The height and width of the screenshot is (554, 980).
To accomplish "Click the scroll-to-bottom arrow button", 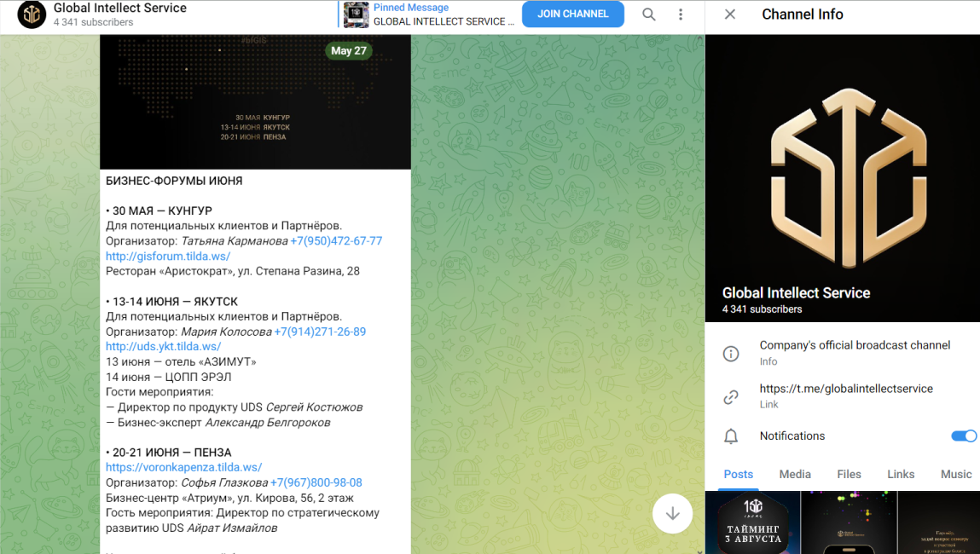I will click(673, 513).
